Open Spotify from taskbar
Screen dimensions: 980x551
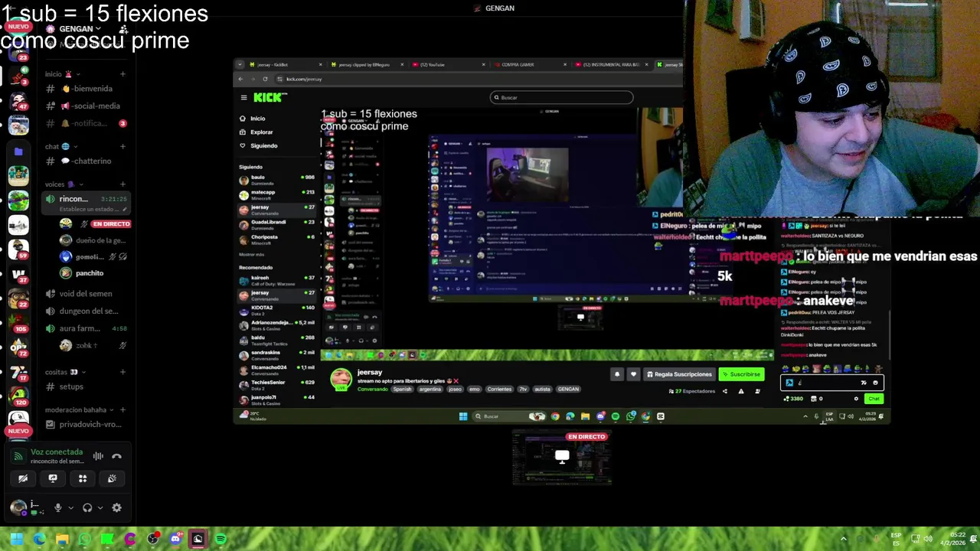(220, 539)
